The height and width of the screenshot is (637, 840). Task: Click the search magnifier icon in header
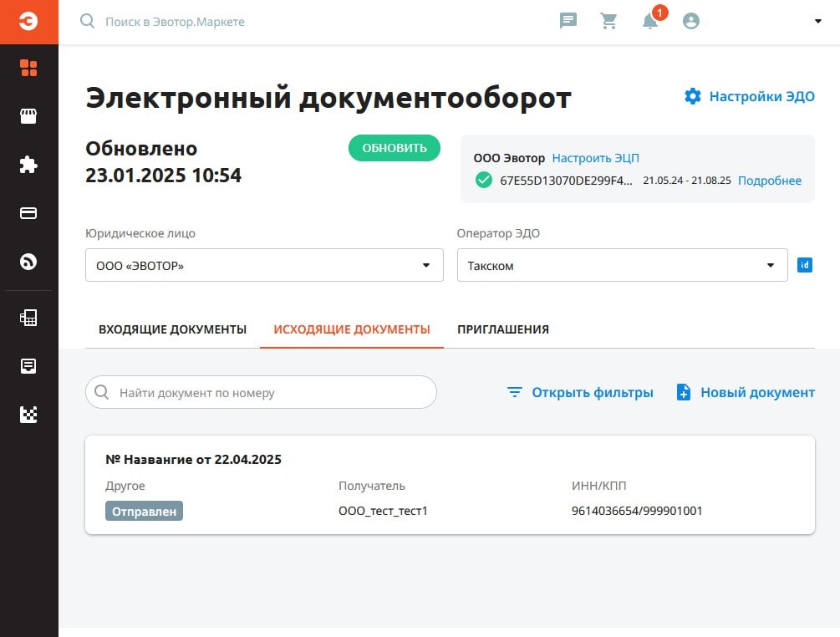[87, 22]
